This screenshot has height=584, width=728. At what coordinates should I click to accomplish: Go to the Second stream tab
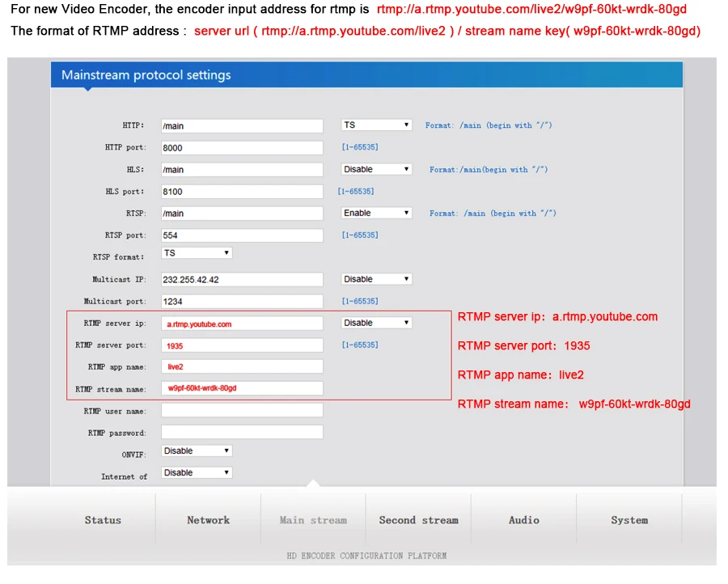(x=418, y=520)
